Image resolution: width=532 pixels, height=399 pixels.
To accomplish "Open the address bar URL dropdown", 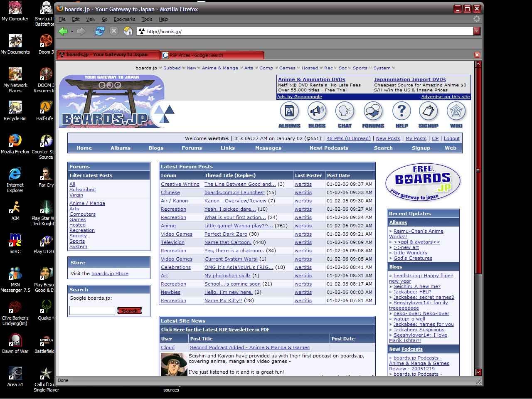I will point(477,31).
